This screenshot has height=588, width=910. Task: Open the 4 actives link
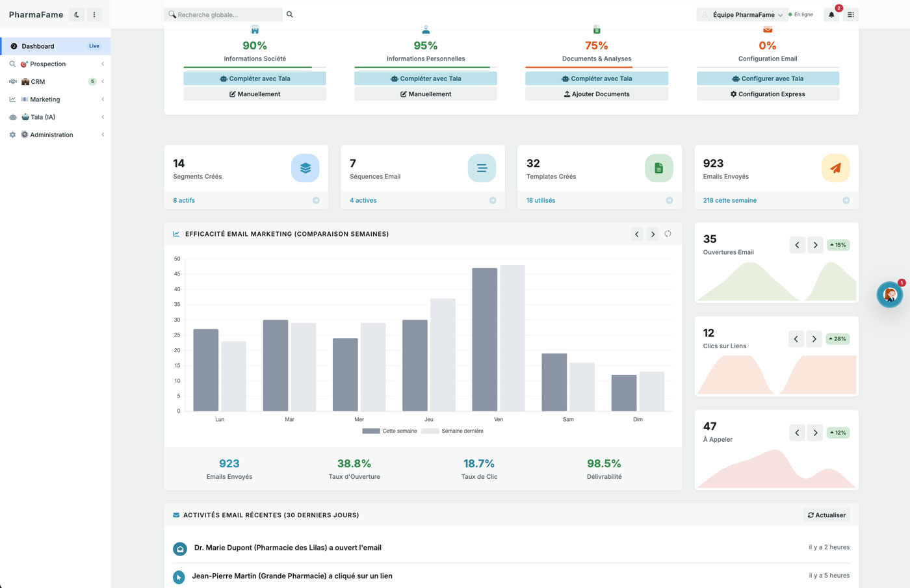[363, 200]
